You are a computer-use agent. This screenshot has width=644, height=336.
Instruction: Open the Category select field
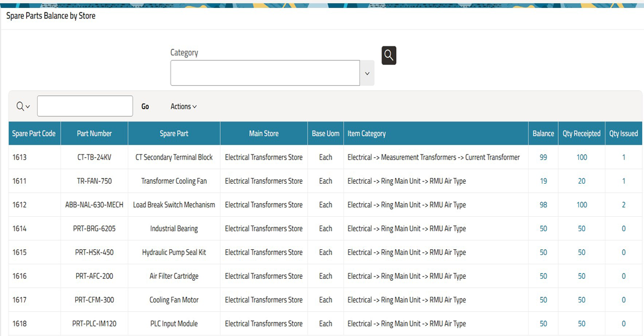pyautogui.click(x=265, y=73)
